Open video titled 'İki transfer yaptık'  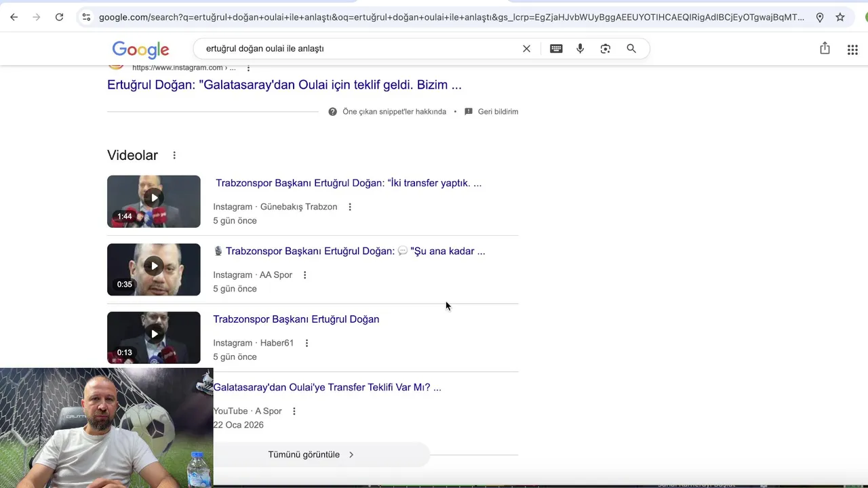coord(349,183)
